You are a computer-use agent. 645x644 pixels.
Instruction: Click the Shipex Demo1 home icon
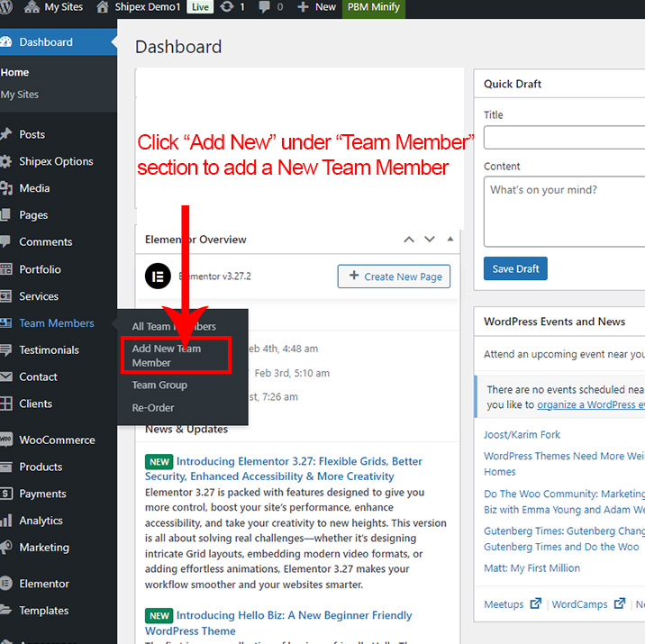click(x=103, y=7)
